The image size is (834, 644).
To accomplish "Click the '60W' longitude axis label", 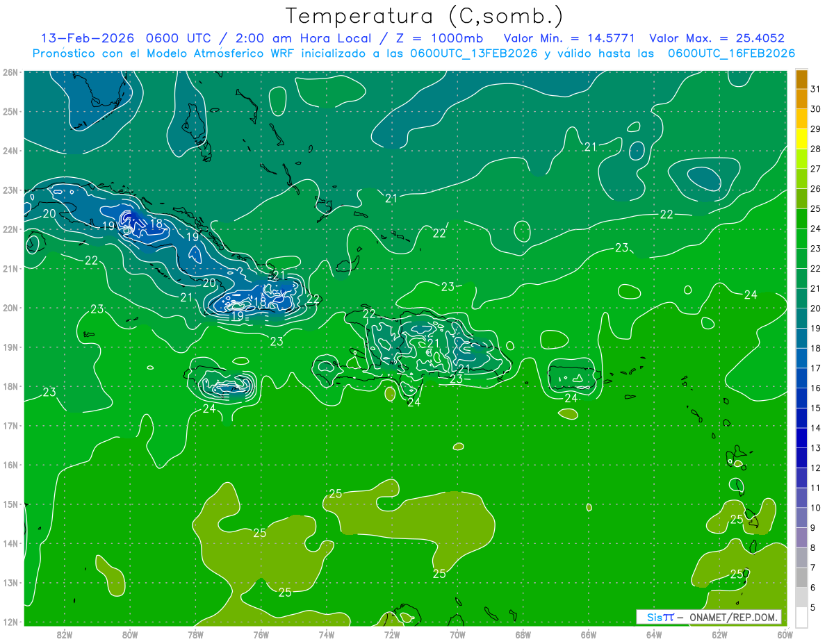I will pyautogui.click(x=785, y=634).
